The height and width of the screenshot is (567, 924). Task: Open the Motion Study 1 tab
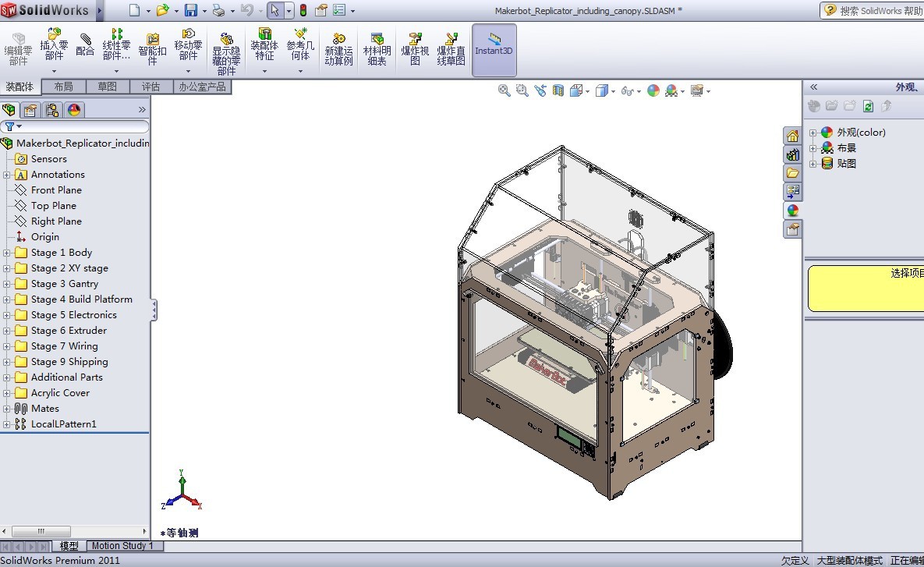(122, 546)
